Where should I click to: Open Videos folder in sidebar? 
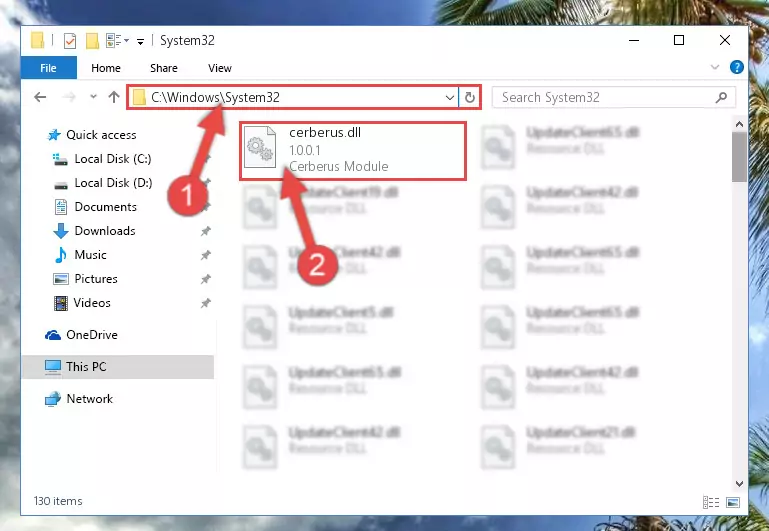click(x=92, y=303)
